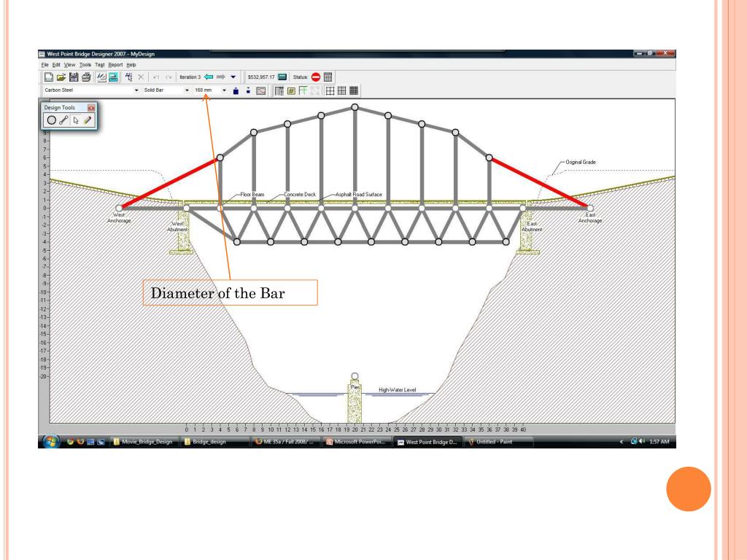
Task: Set fine drawing grid resolution
Action: pos(354,90)
